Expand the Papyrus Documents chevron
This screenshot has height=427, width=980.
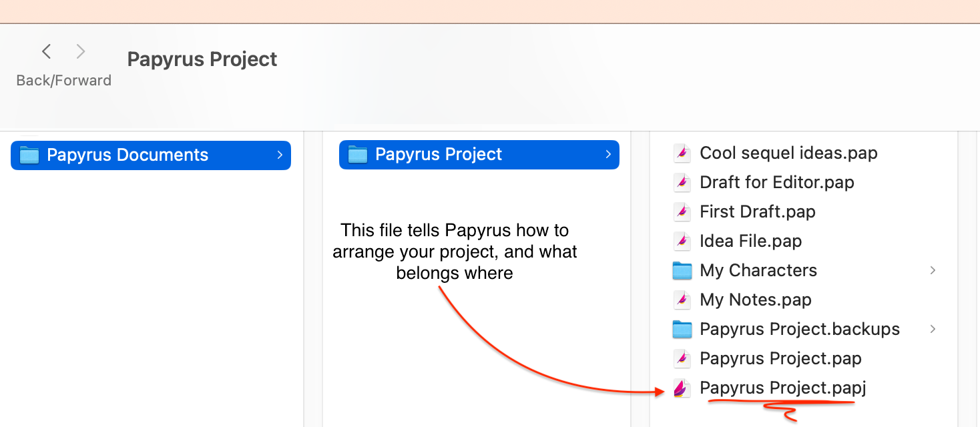point(279,155)
